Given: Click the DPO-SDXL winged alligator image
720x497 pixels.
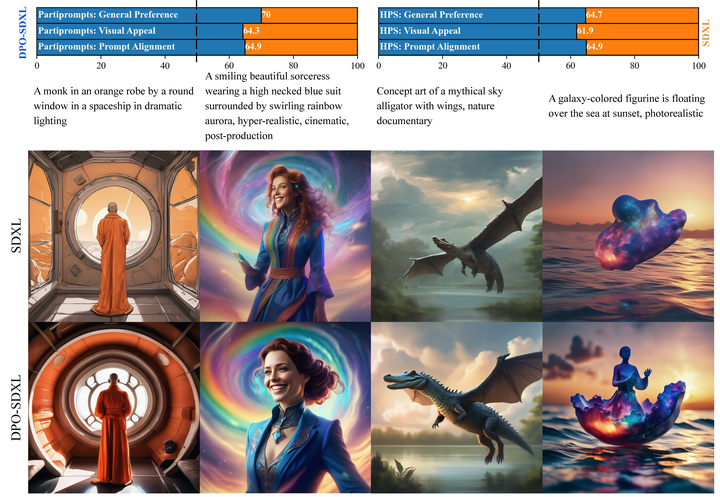Looking at the screenshot, I should click(x=456, y=407).
